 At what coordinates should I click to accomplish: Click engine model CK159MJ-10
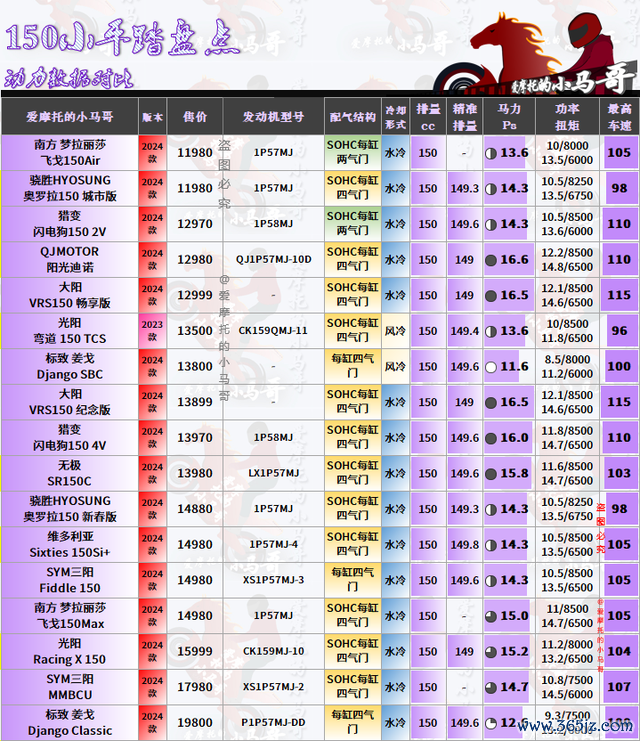(274, 652)
